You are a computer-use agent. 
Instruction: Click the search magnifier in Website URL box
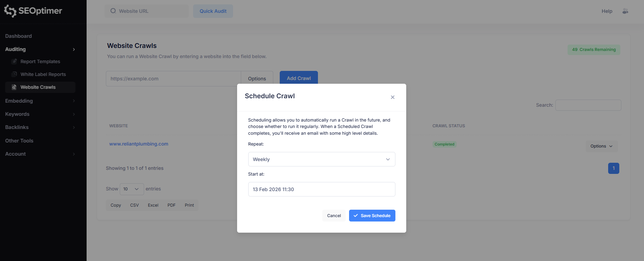point(113,11)
